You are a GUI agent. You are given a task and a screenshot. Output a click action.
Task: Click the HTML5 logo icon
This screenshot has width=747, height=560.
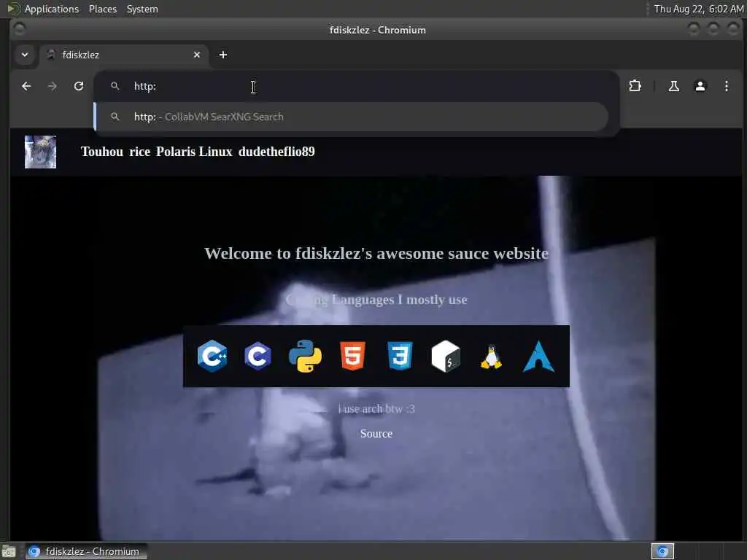[x=352, y=356]
